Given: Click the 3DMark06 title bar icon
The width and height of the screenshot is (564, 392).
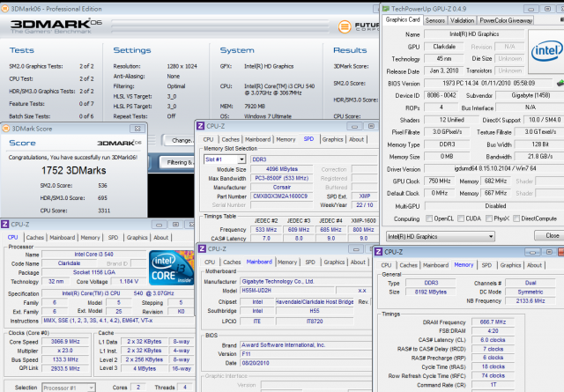Looking at the screenshot, I should 4,8.
